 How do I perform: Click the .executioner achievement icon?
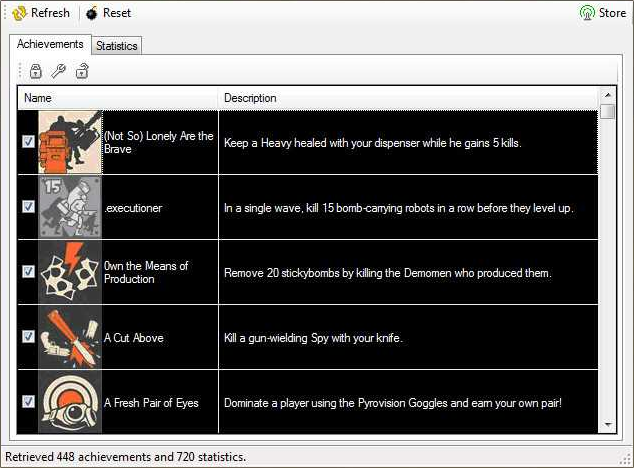point(70,207)
